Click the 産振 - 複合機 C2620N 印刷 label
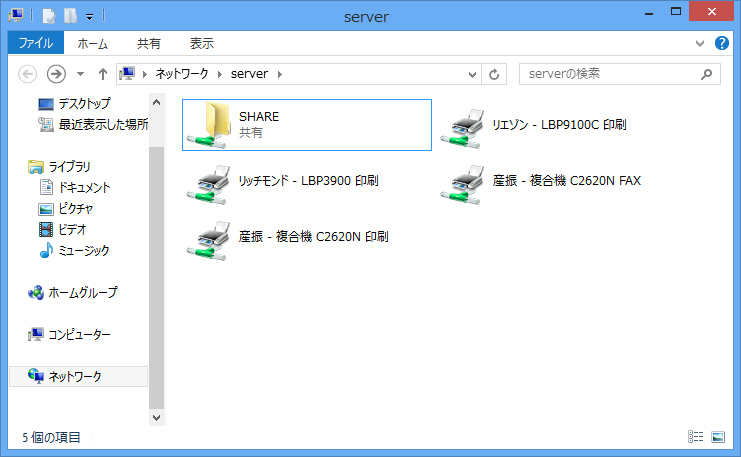Viewport: 741px width, 457px height. click(x=314, y=236)
